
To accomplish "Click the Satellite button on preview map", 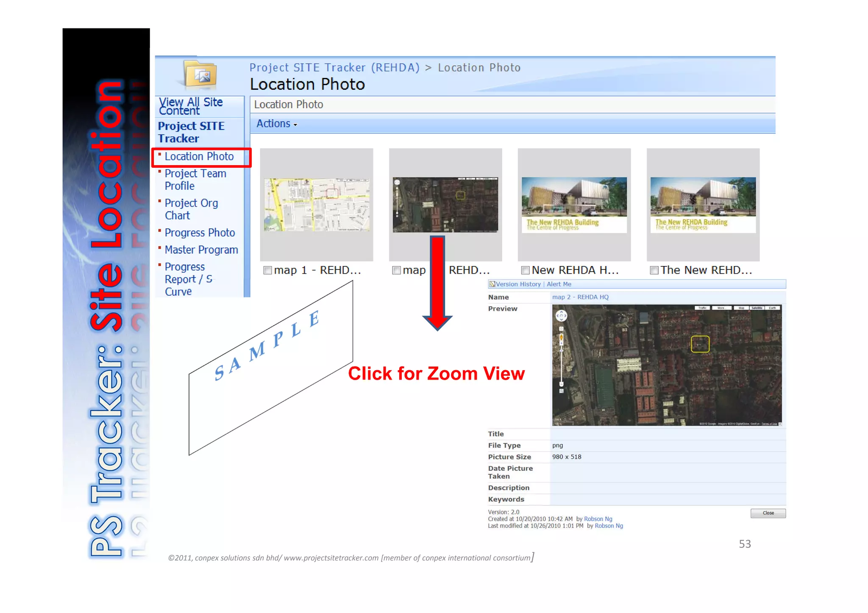I will pos(757,308).
